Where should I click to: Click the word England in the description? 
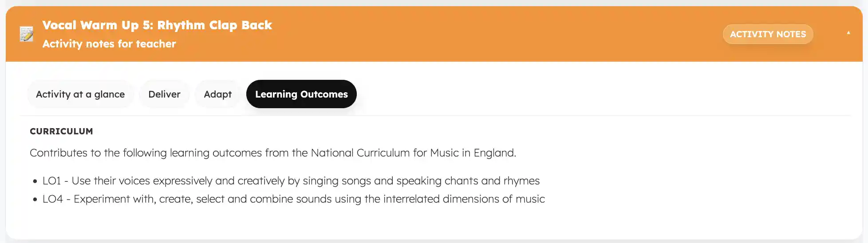[x=494, y=153]
